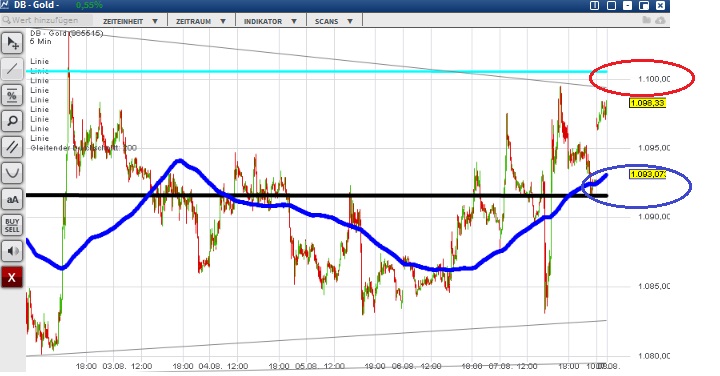The image size is (720, 376).
Task: Click the 1.095,00 price axis label
Action: 654,148
